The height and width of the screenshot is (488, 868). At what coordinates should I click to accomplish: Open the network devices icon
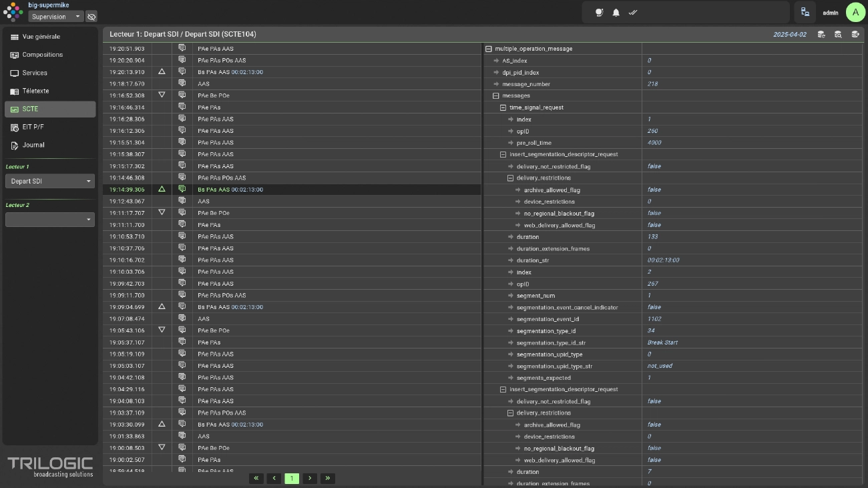tap(805, 12)
